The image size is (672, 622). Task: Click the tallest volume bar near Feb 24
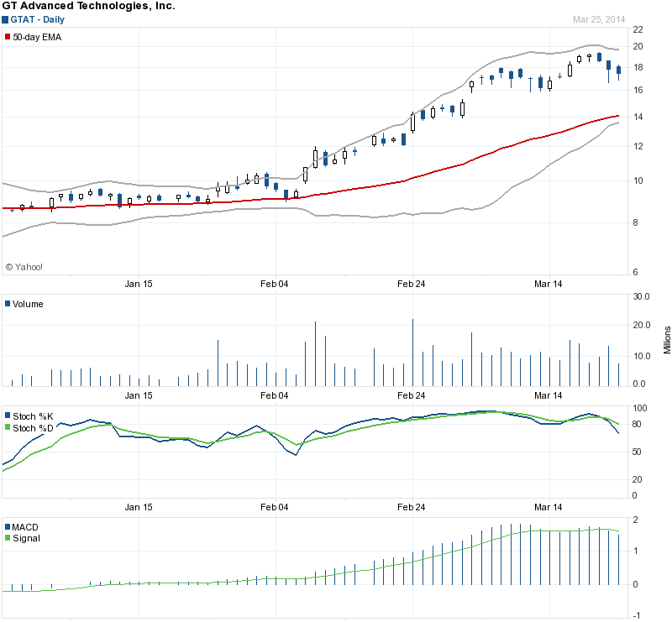(412, 353)
